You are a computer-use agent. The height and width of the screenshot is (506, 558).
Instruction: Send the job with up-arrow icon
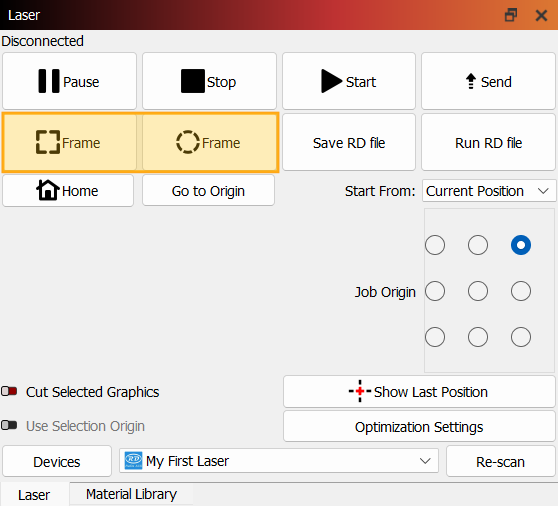coord(488,81)
